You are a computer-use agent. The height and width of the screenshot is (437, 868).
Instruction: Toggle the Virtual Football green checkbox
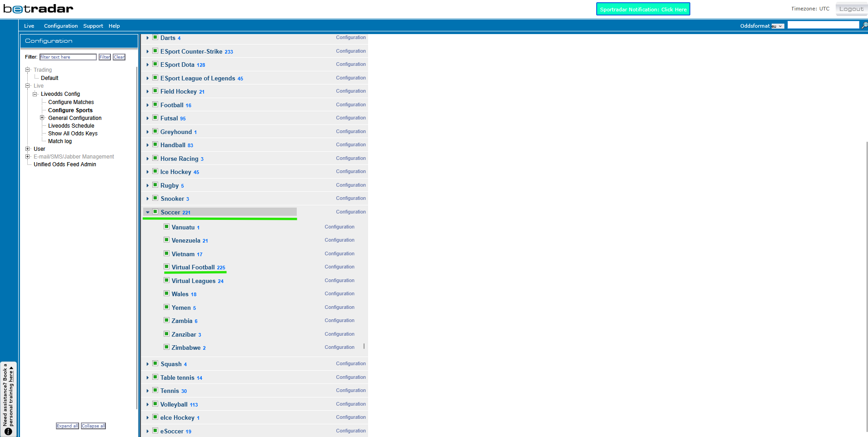point(167,267)
